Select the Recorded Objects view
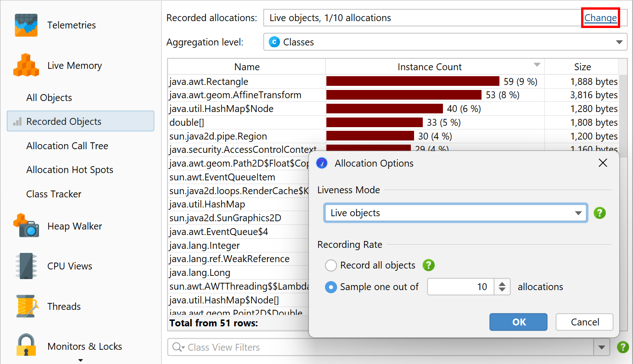Image resolution: width=633 pixels, height=364 pixels. click(80, 121)
